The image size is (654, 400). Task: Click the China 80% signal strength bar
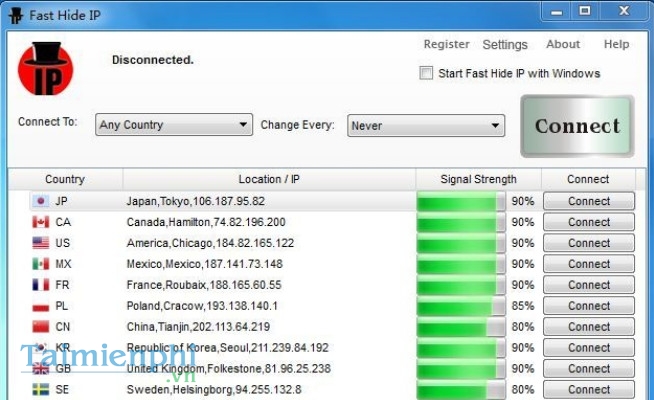point(461,327)
